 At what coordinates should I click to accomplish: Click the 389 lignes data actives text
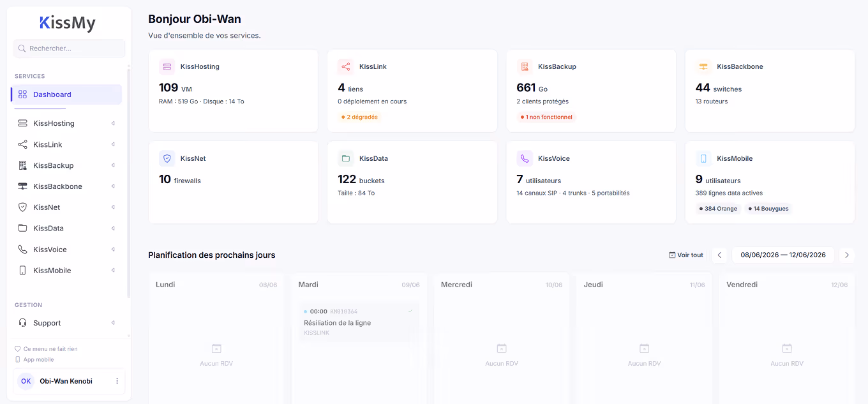coord(729,193)
